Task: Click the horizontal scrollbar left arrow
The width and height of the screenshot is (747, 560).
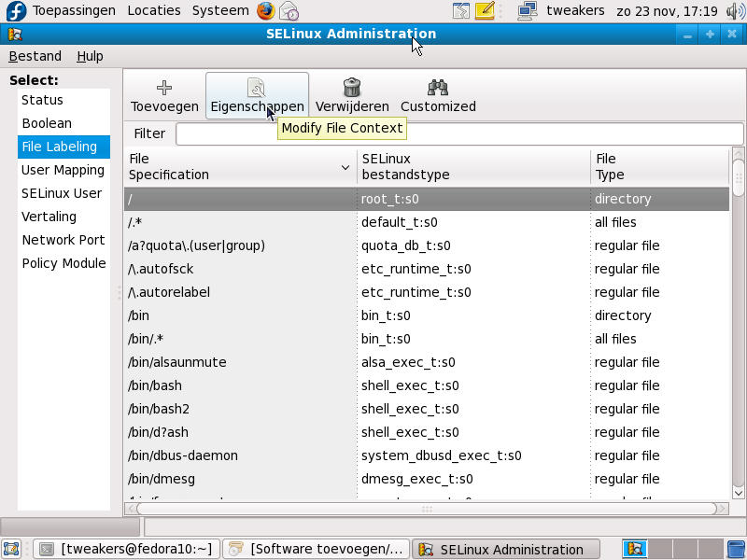Action: pos(131,509)
